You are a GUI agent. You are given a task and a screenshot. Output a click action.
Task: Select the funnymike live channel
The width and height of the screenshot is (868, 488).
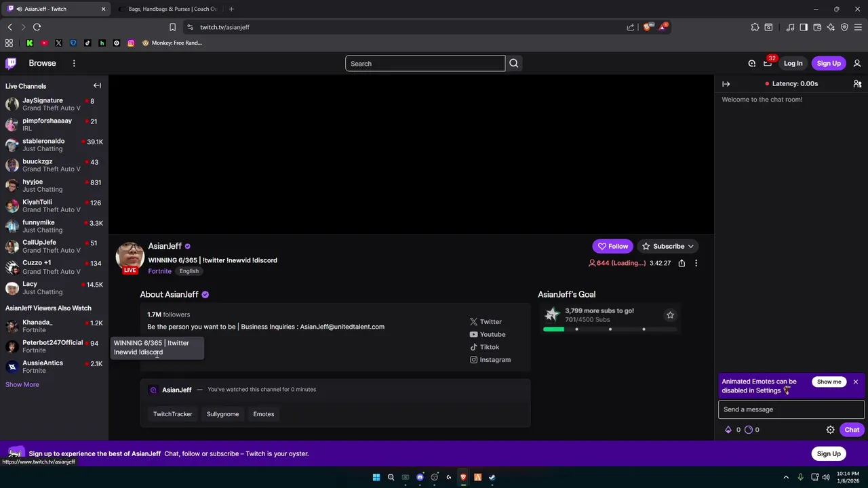[x=54, y=226]
